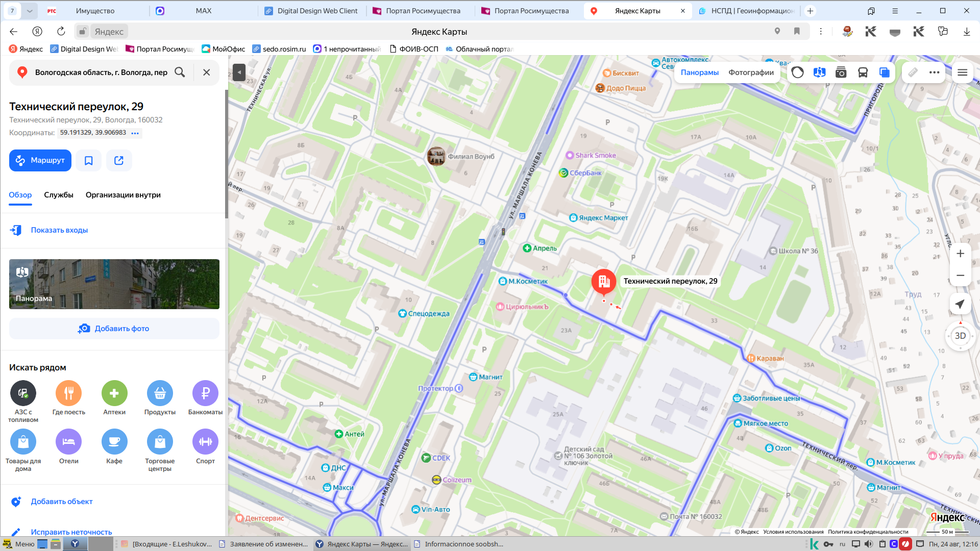980x551 pixels.
Task: Search nearby Отели
Action: coord(69,447)
